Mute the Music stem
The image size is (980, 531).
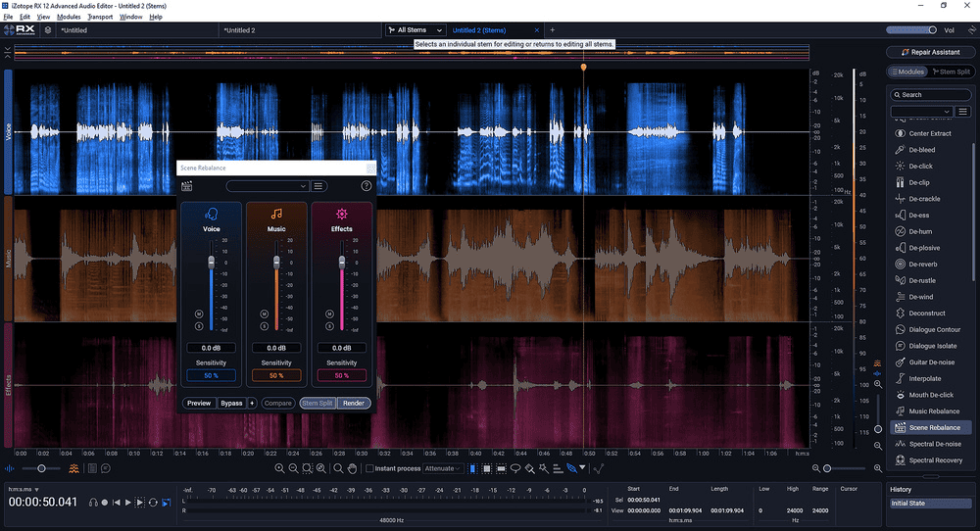(264, 314)
